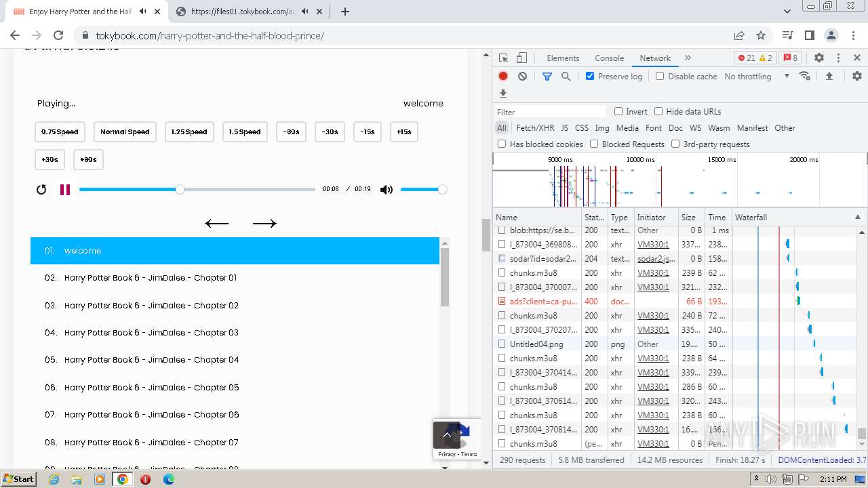
Task: Enable Hide data URLs checkbox
Action: tap(658, 112)
